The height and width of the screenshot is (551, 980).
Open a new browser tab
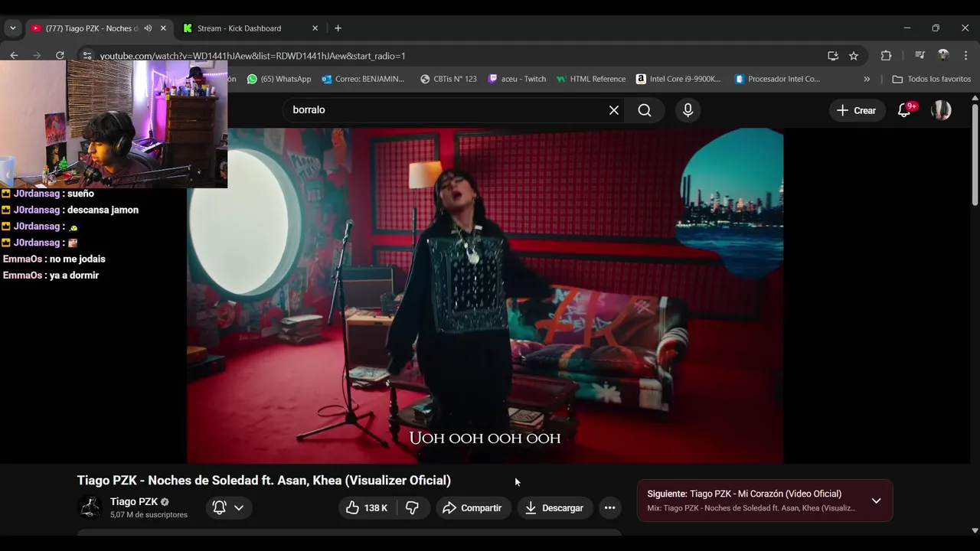click(338, 28)
